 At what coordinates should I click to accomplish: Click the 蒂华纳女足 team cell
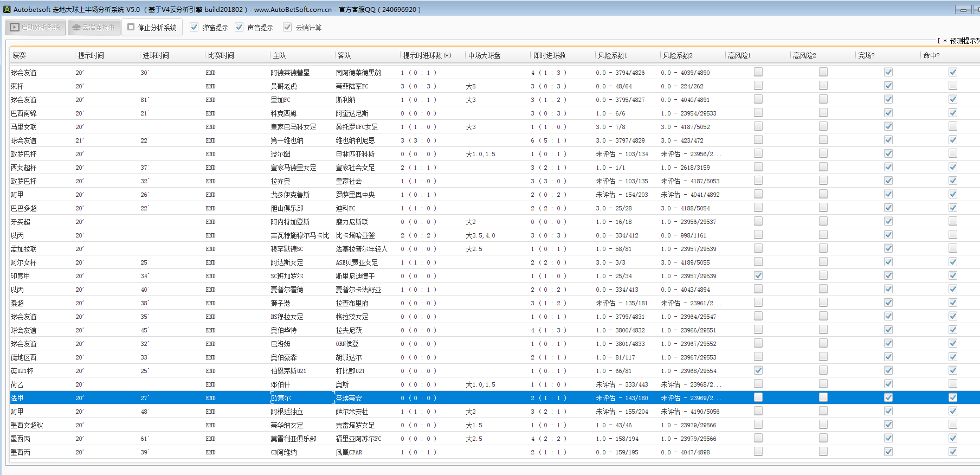pos(287,425)
